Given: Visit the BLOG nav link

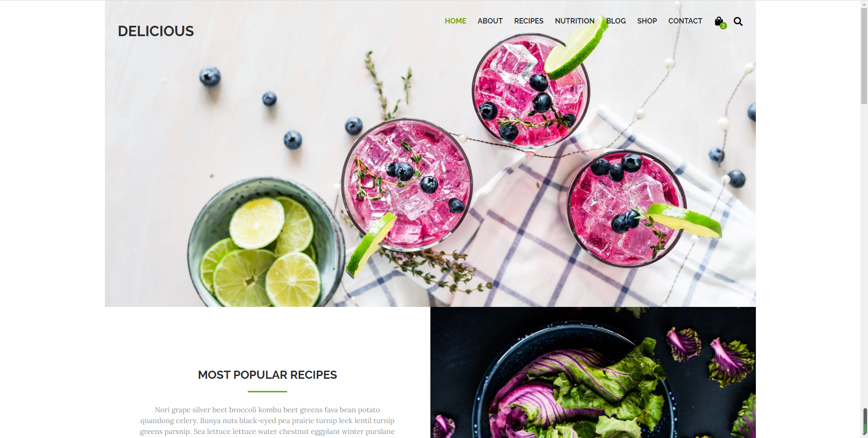Looking at the screenshot, I should (616, 21).
